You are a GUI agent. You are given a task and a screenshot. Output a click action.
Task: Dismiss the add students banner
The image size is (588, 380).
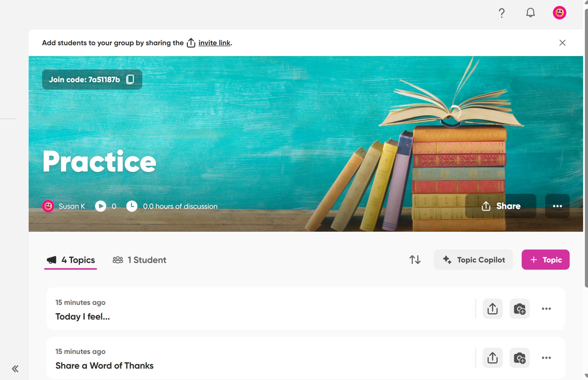point(562,43)
